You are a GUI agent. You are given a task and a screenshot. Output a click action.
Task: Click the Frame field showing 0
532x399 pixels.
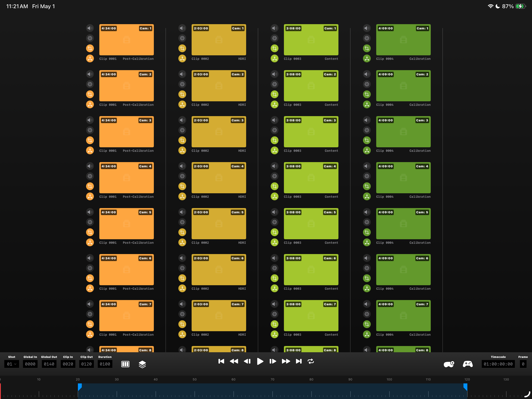523,364
